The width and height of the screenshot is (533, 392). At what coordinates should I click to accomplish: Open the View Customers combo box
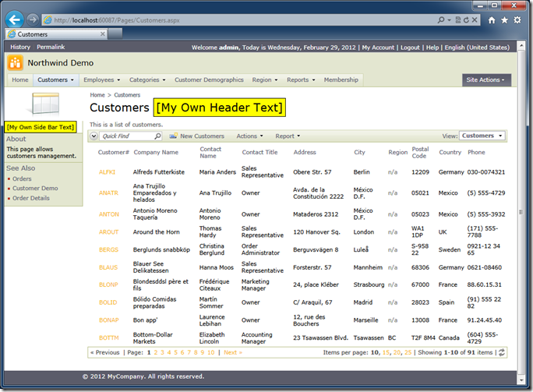(x=482, y=136)
